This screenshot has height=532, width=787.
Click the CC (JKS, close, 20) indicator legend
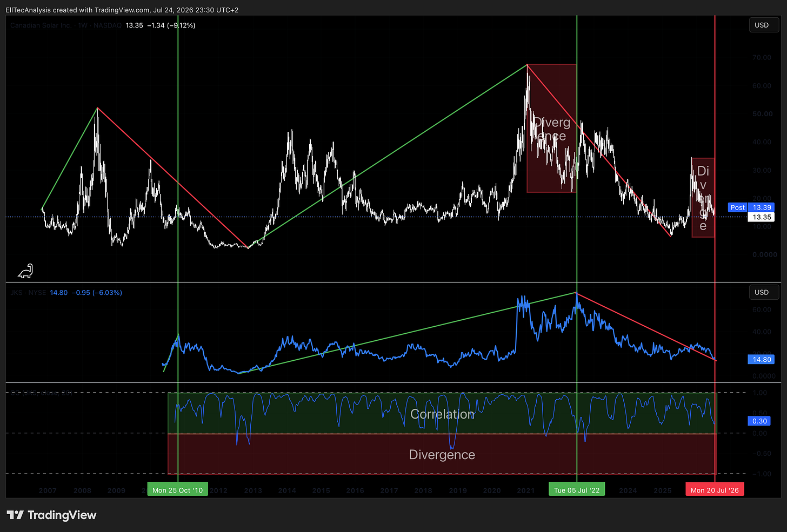pyautogui.click(x=41, y=393)
